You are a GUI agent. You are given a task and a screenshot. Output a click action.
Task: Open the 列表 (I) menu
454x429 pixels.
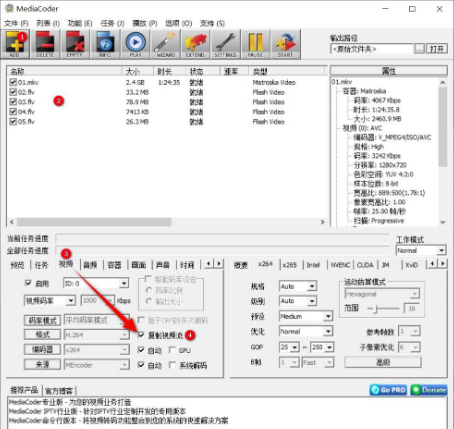click(x=48, y=23)
